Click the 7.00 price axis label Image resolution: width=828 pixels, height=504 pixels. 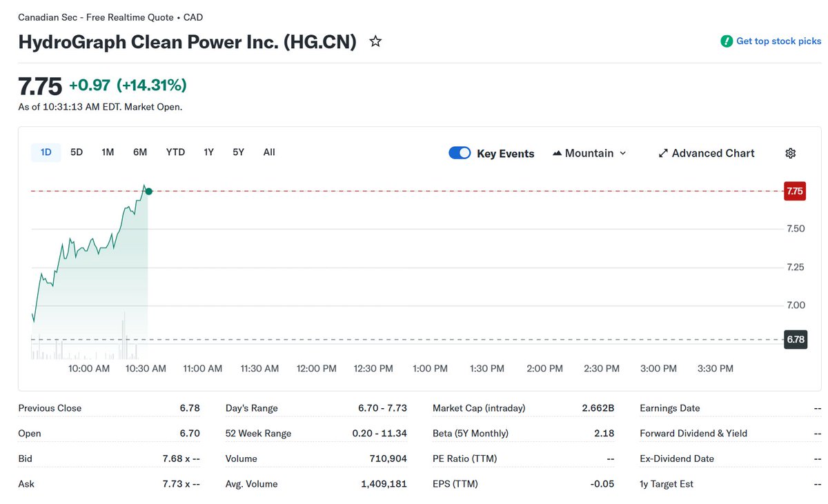coord(796,305)
